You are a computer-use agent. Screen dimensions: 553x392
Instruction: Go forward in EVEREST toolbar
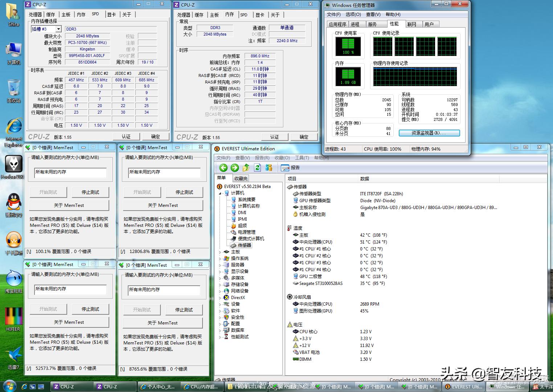235,167
